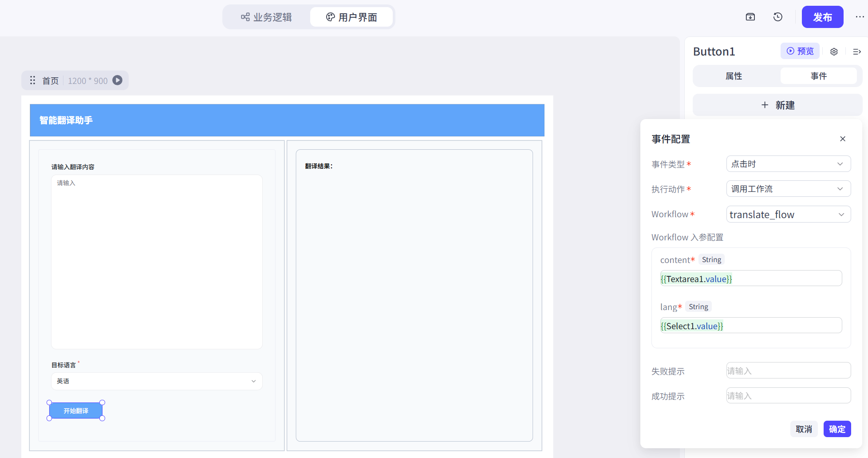The width and height of the screenshot is (868, 458).
Task: Click the drag handle dots beside 首页
Action: 32,80
